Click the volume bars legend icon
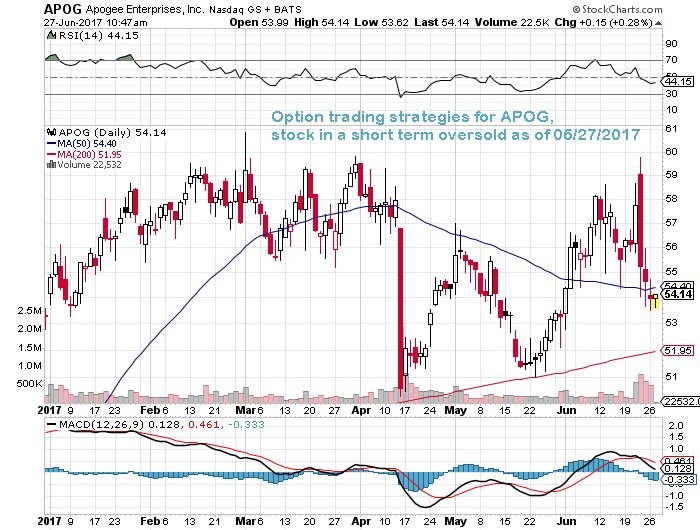This screenshot has width=700, height=530. [51, 164]
